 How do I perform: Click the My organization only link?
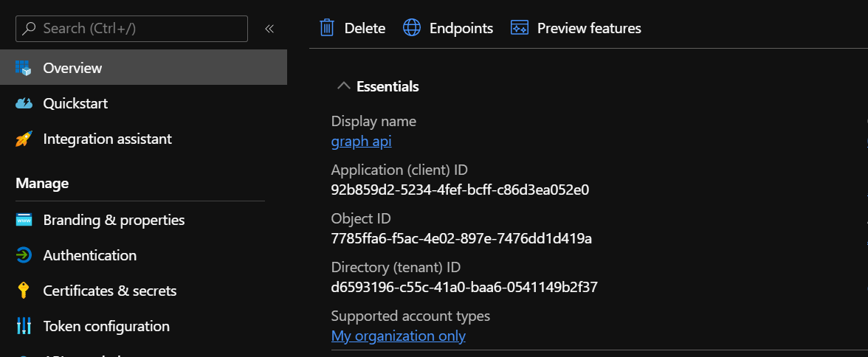pyautogui.click(x=399, y=336)
